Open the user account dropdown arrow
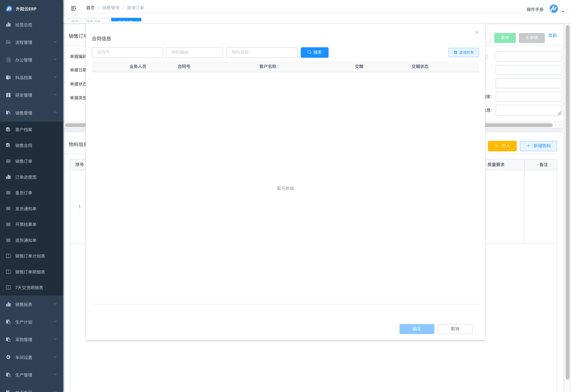This screenshot has height=392, width=571. [563, 11]
